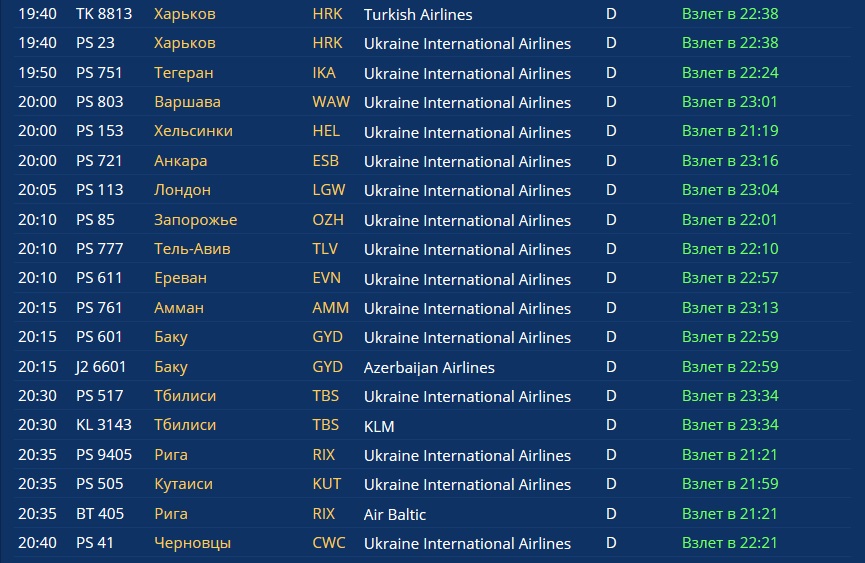Screen dimensions: 865x563
Task: Click flight number PS 777
Action: [x=100, y=249]
